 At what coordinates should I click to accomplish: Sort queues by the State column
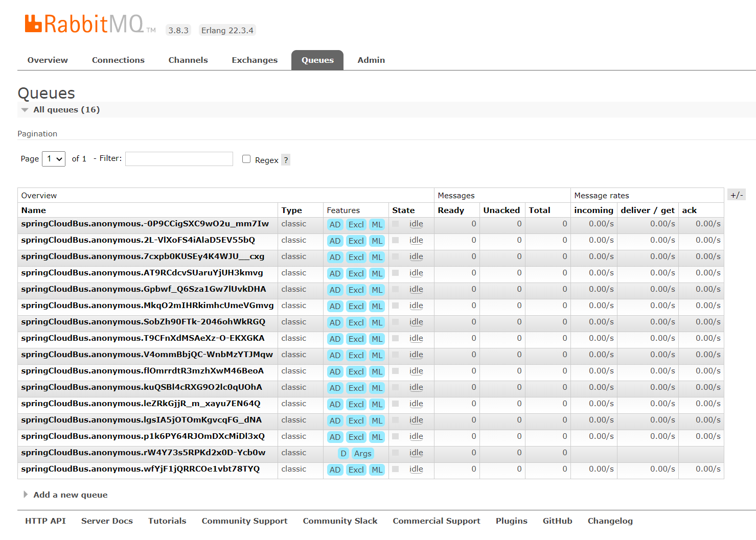(403, 210)
